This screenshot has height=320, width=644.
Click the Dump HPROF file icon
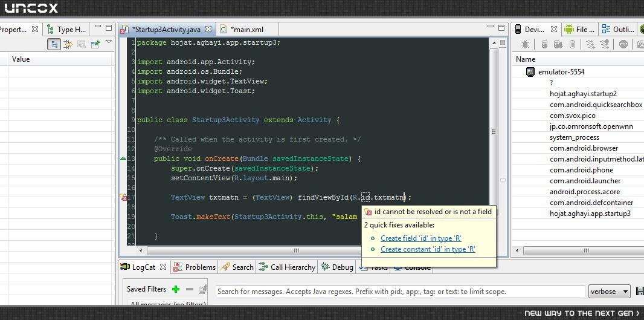click(x=558, y=44)
